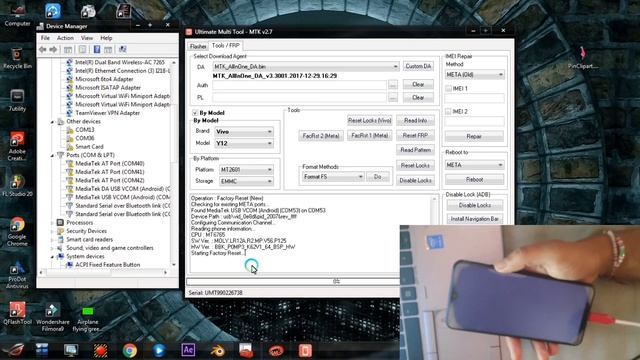
Task: Open Platform dropdown showing MT2601
Action: (246, 169)
